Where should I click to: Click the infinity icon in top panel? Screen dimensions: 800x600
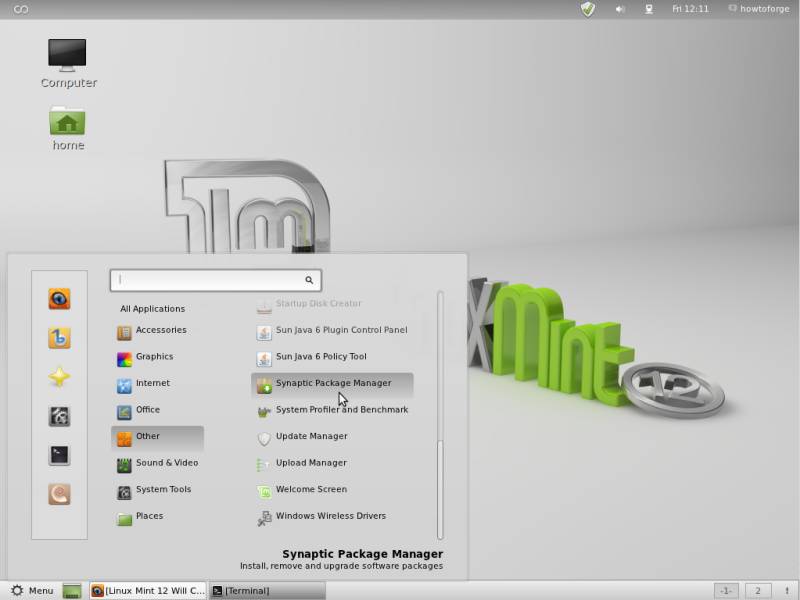coord(21,9)
